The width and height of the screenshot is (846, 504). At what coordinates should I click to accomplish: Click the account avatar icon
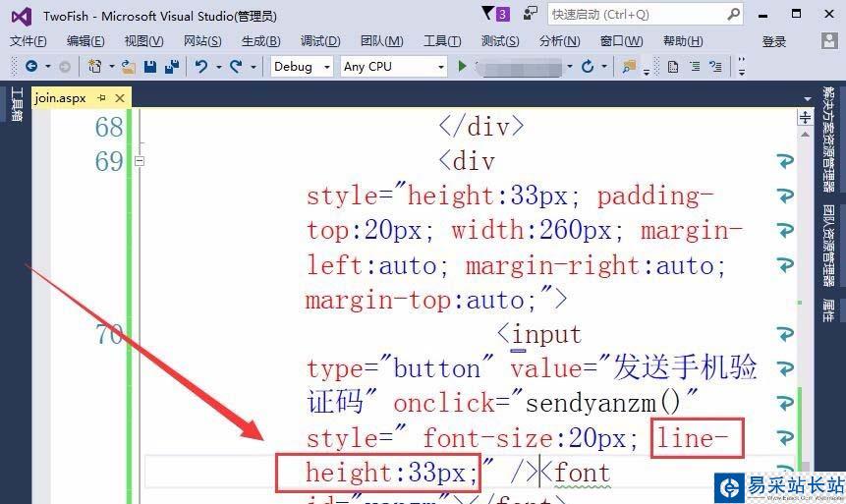(828, 41)
